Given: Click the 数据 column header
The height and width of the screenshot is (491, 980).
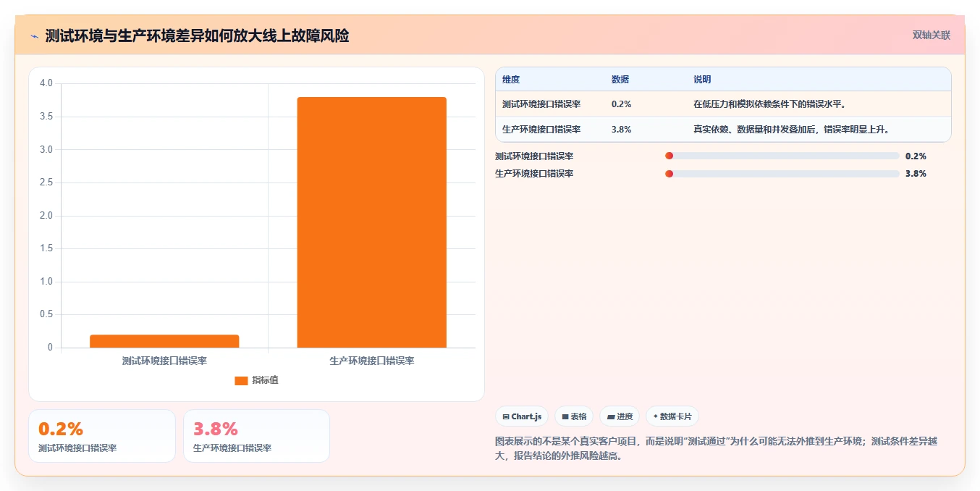Looking at the screenshot, I should click(x=620, y=80).
